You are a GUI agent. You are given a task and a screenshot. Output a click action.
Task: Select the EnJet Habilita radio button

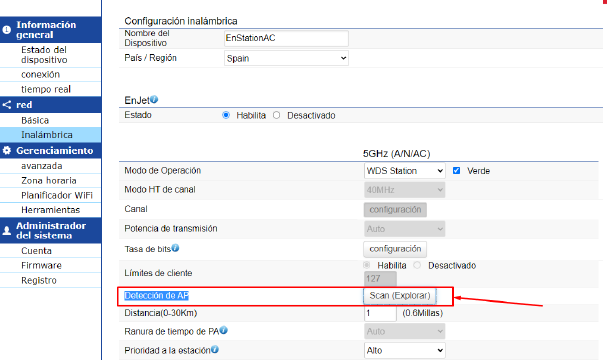(226, 115)
